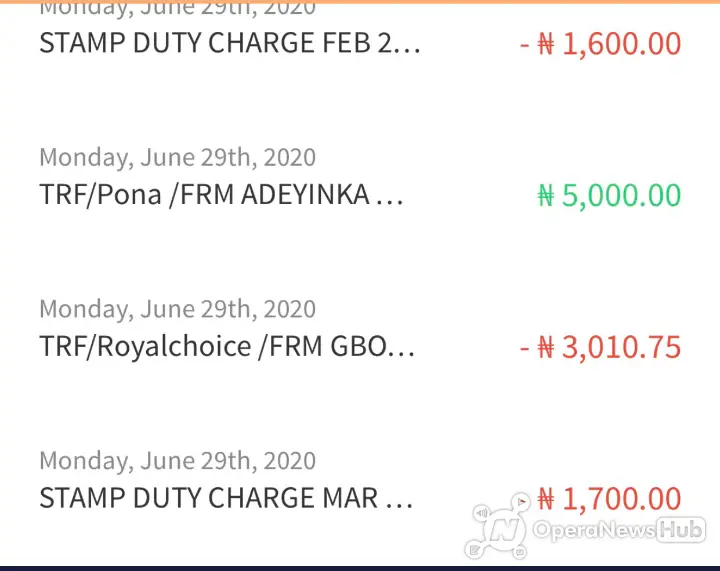720x571 pixels.
Task: Click the green ₦5,000.00 credit amount
Action: tap(609, 195)
